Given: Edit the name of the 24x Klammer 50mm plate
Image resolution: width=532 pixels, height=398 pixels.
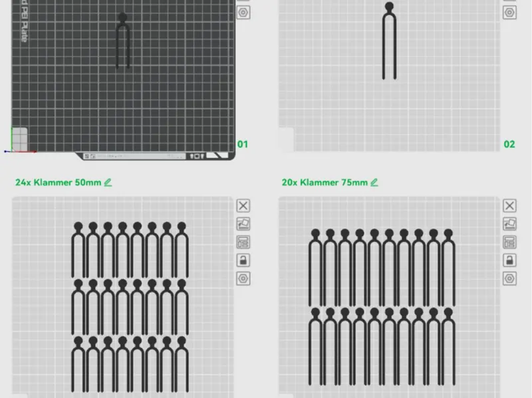Looking at the screenshot, I should tap(108, 182).
